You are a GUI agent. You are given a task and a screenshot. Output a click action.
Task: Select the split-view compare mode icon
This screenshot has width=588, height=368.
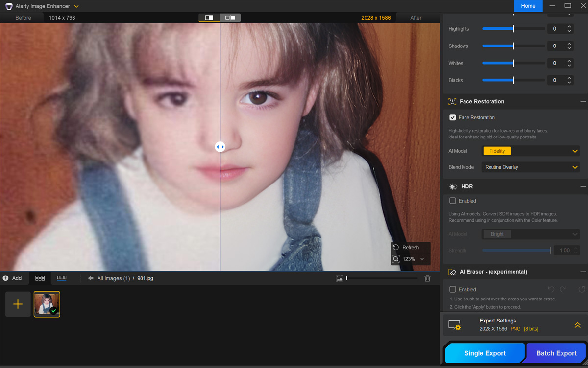(209, 18)
